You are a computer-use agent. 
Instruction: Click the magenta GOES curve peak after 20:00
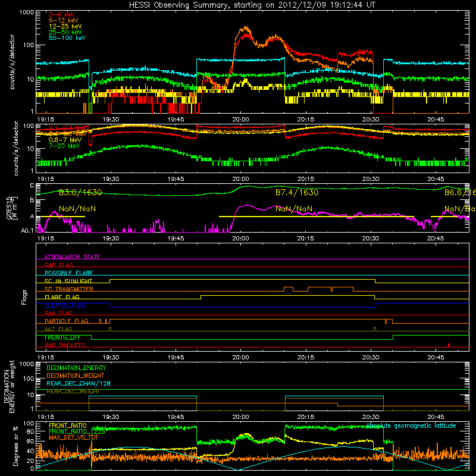246,206
